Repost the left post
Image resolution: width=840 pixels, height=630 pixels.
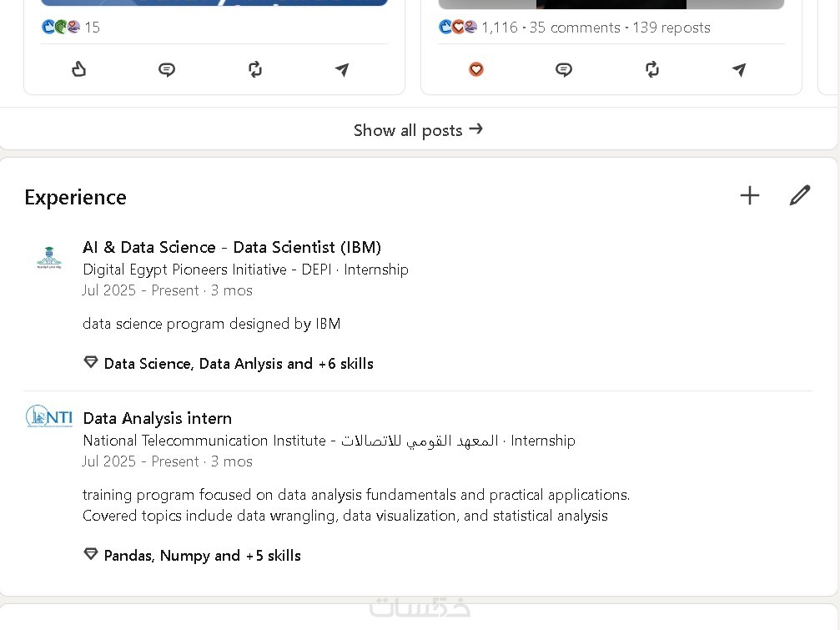pyautogui.click(x=255, y=69)
